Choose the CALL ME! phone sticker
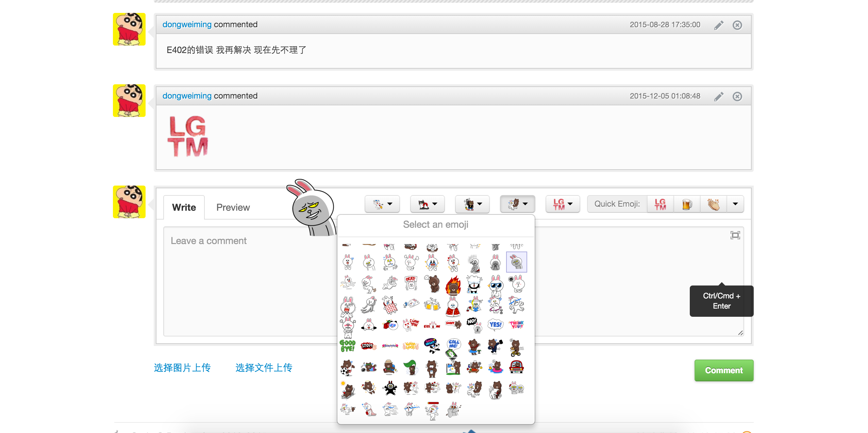 tap(453, 347)
